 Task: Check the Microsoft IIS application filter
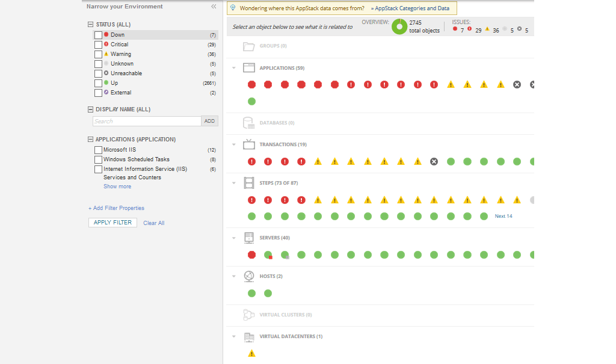click(x=98, y=149)
